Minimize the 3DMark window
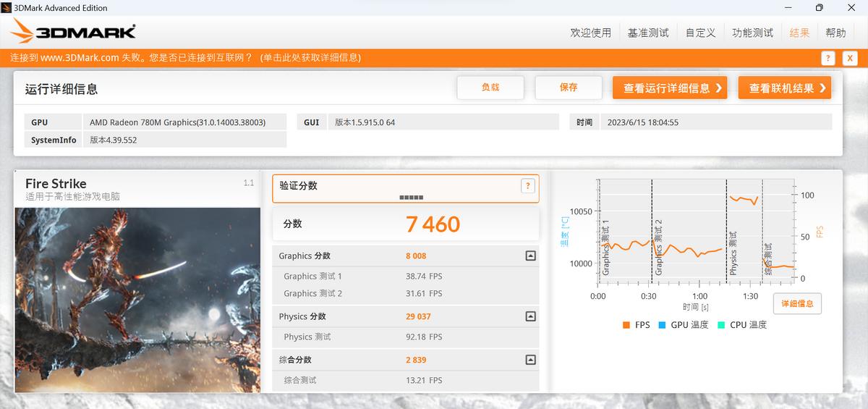Viewport: 868px width, 409px height. (x=787, y=8)
